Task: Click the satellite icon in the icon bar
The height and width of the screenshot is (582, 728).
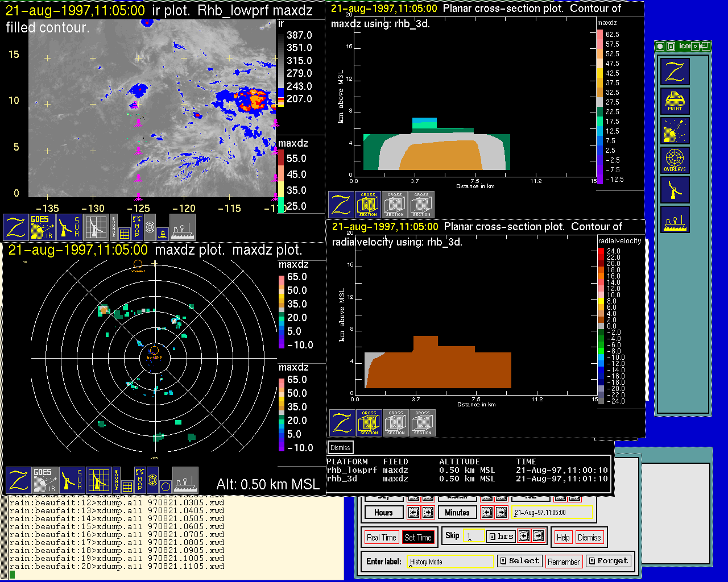Action: click(675, 131)
